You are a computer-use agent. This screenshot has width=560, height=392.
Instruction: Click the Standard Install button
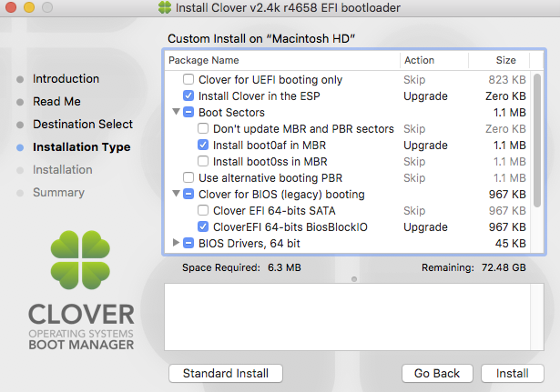(x=226, y=374)
